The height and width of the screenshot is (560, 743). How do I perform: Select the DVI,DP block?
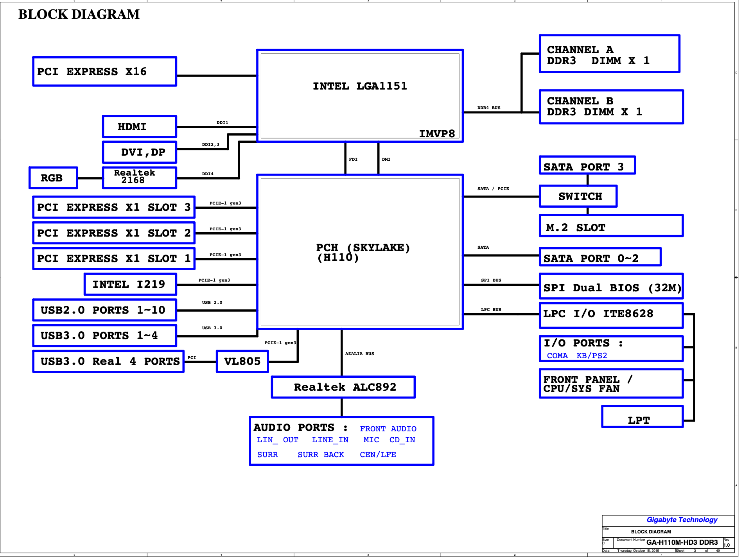[x=140, y=152]
